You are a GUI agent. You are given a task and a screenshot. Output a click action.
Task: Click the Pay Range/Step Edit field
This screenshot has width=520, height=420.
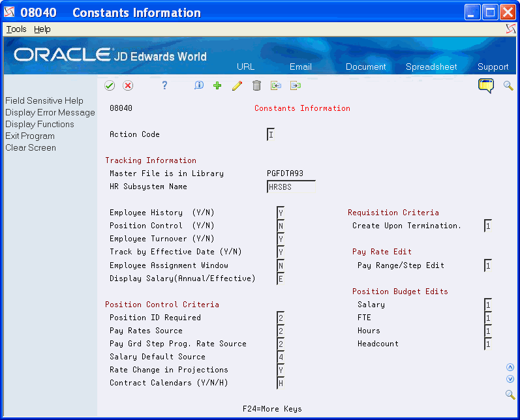[488, 265]
